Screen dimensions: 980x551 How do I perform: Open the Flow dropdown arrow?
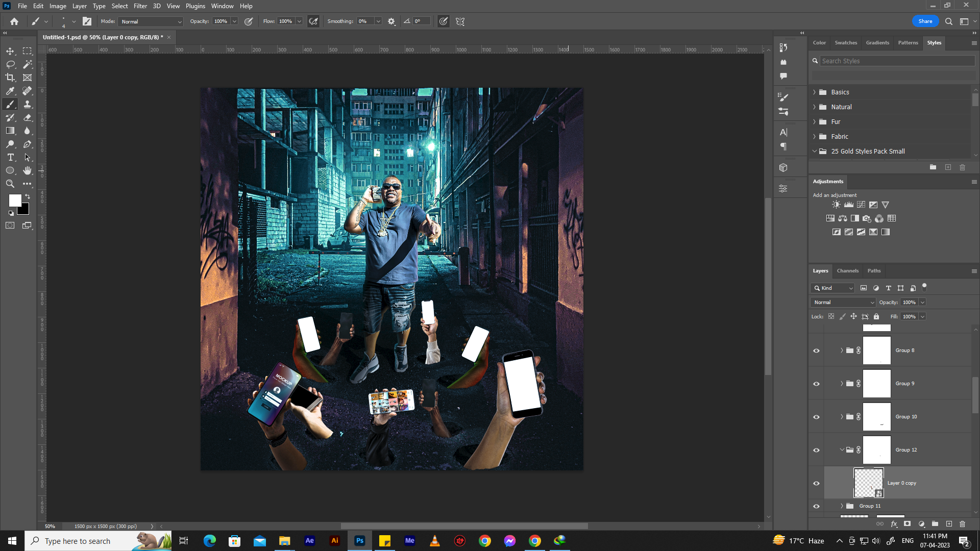coord(299,21)
